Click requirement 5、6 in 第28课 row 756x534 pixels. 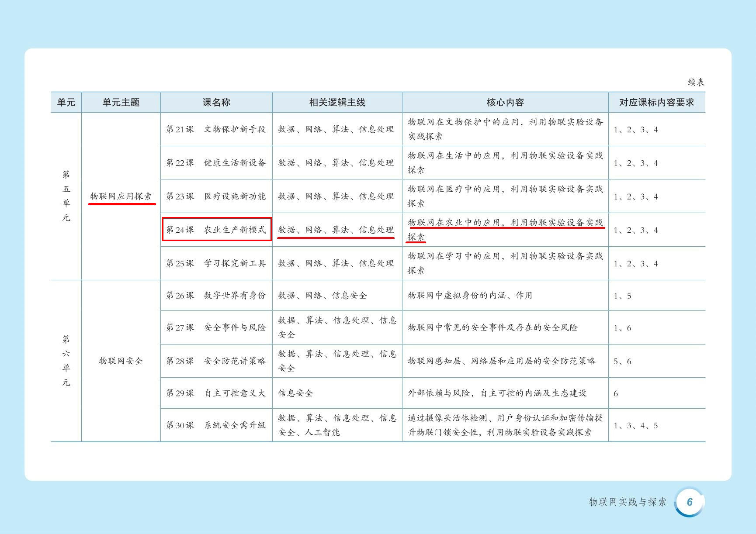tap(622, 362)
